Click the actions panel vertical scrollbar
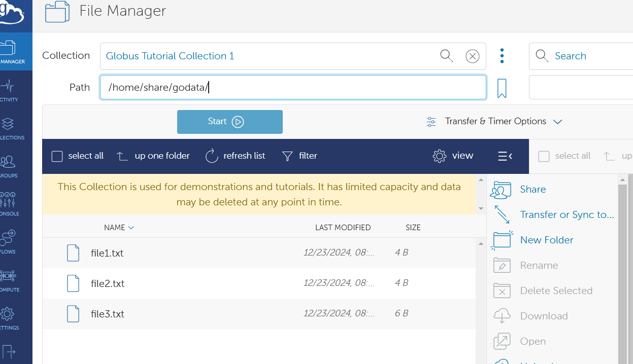Screen dimensions: 633x364 point(622,269)
